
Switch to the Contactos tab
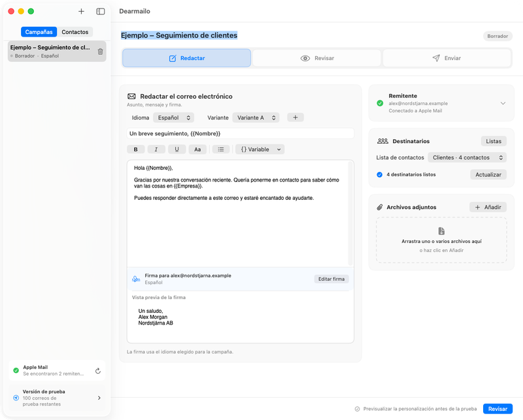click(x=75, y=32)
